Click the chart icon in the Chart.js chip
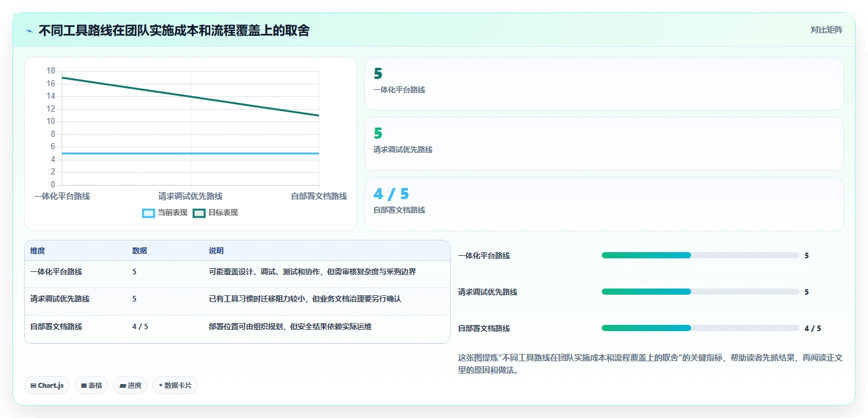This screenshot has height=418, width=868. tap(33, 385)
